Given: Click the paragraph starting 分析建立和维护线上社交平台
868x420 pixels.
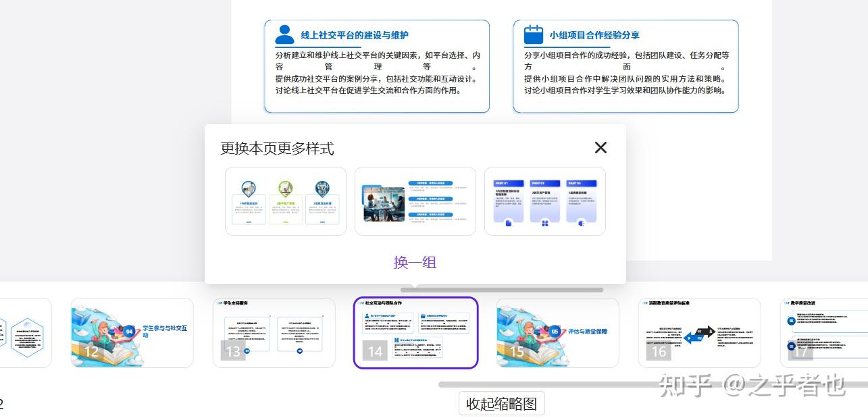Looking at the screenshot, I should (378, 61).
